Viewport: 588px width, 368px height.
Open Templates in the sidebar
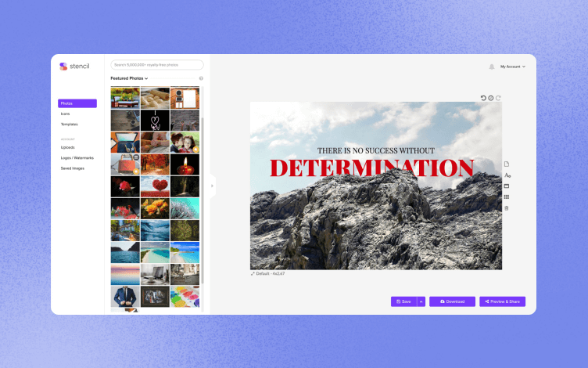(70, 124)
